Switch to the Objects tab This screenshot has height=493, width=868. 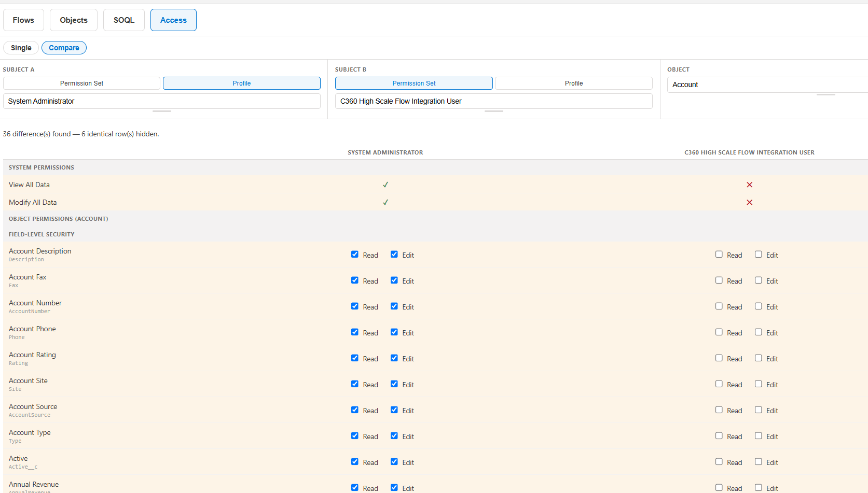[74, 20]
